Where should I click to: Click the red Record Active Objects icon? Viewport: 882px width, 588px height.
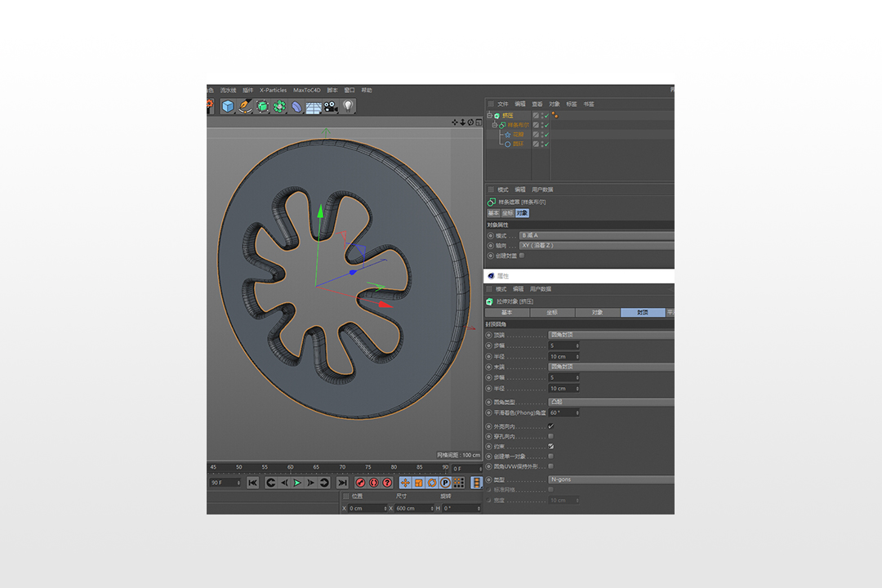361,483
